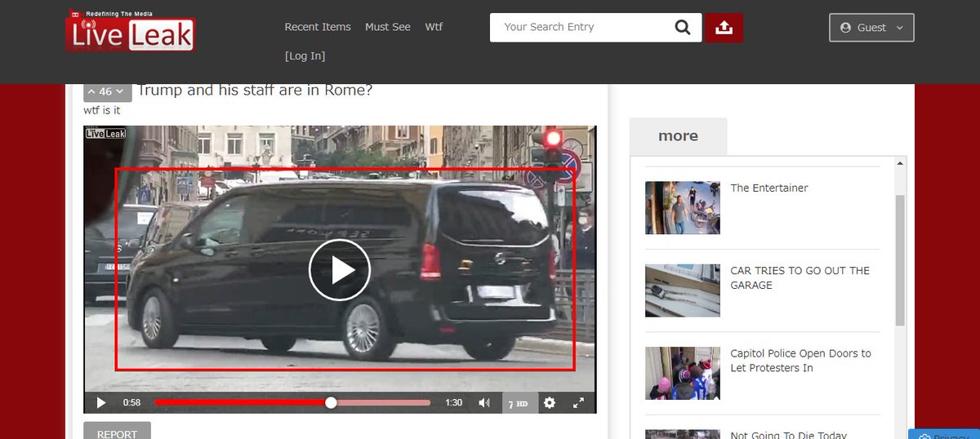Open the Guest account dropdown
The width and height of the screenshot is (980, 439).
[x=871, y=28]
